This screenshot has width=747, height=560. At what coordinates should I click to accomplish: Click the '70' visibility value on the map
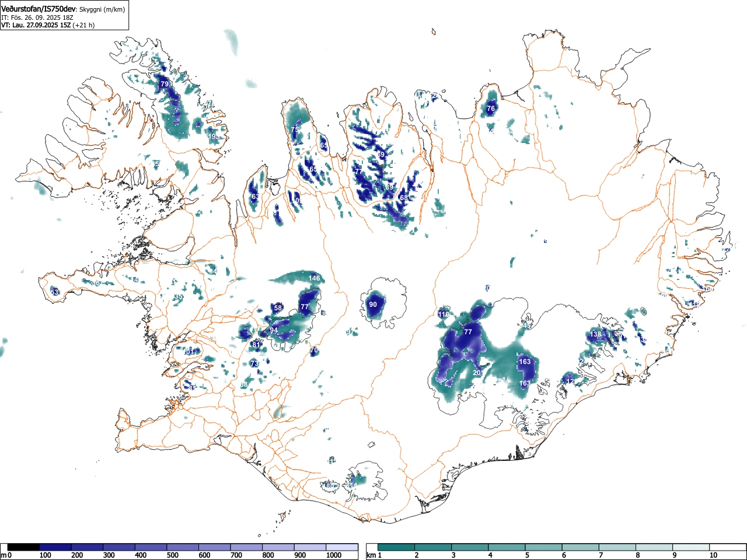pos(314,351)
